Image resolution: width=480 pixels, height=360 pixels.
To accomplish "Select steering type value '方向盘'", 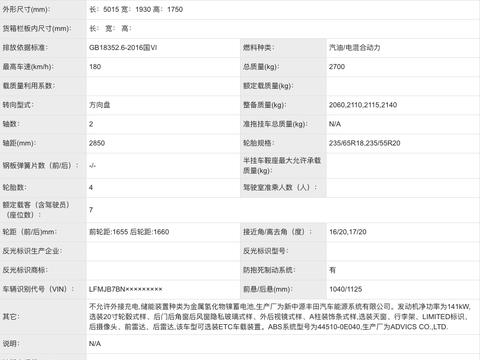I will (x=100, y=105).
